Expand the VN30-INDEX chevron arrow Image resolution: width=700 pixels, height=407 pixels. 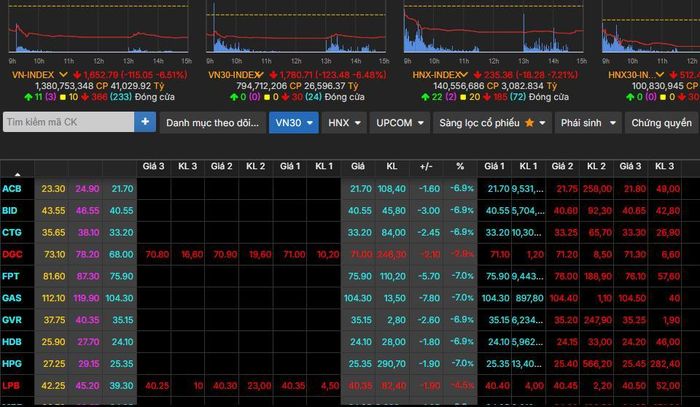261,75
